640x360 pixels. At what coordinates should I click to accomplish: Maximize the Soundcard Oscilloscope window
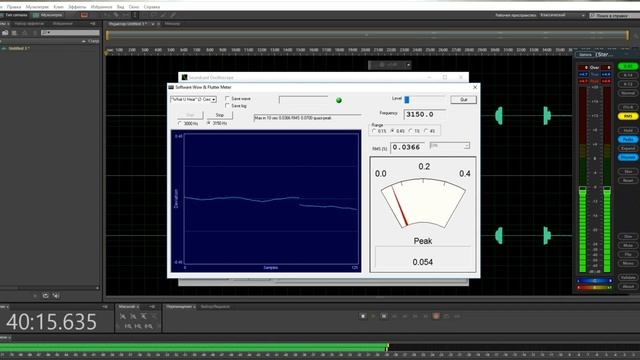click(x=445, y=77)
